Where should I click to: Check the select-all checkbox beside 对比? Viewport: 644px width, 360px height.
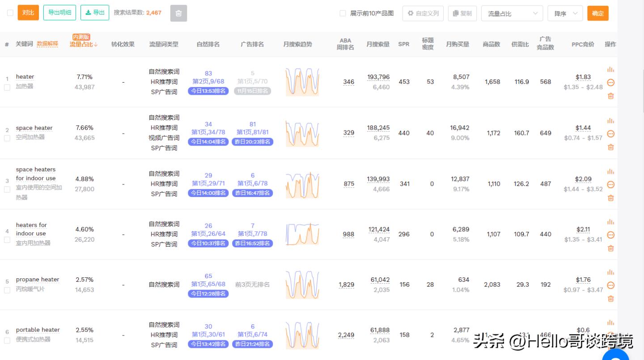point(10,13)
